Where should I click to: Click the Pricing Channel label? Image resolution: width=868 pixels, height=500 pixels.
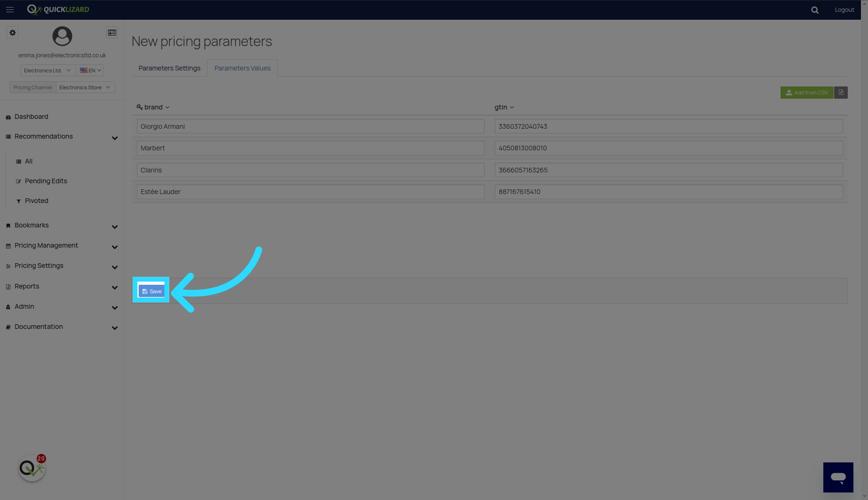pos(32,87)
